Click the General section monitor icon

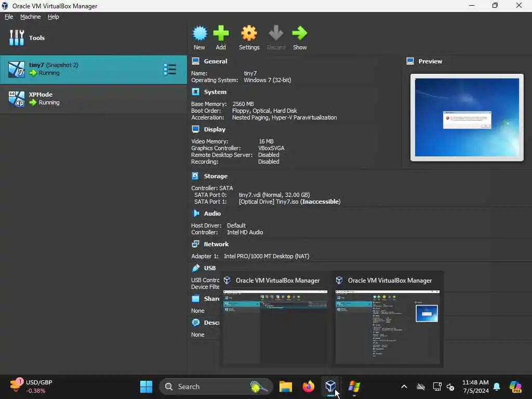195,61
